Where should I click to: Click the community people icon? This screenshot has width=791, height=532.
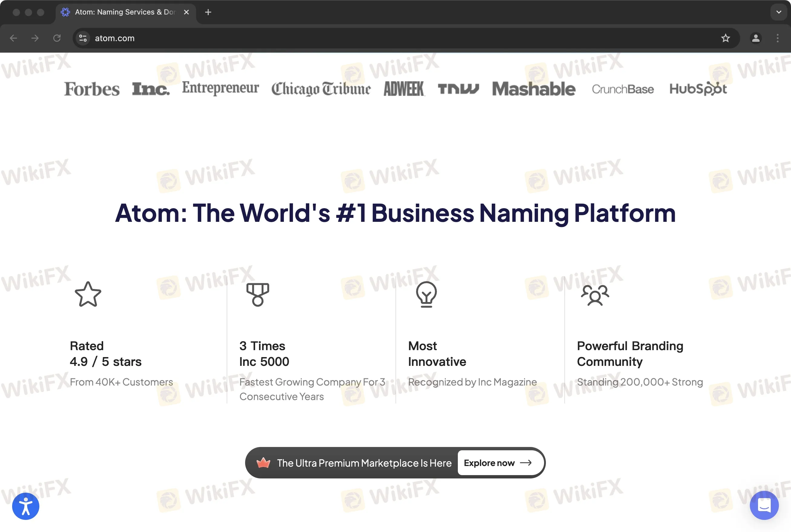pyautogui.click(x=595, y=295)
